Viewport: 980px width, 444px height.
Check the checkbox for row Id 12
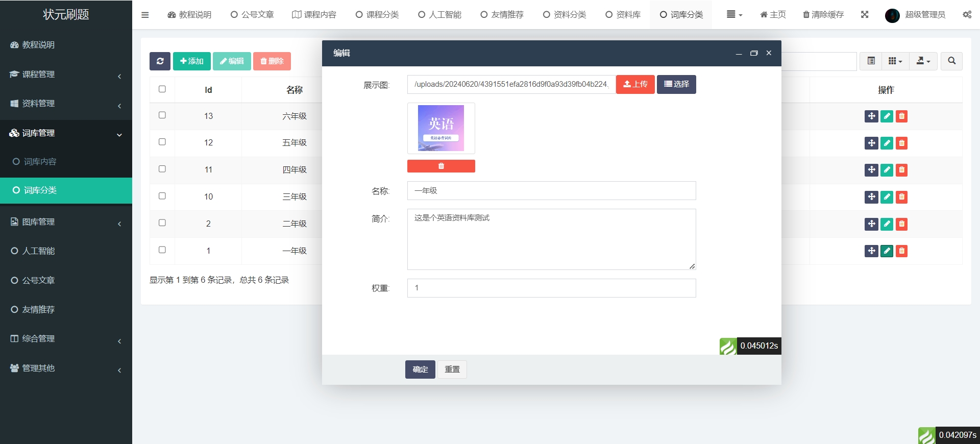[x=162, y=142]
